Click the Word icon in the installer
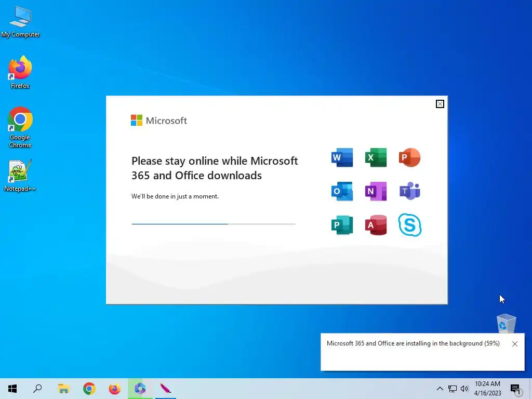Screen dimensions: 532x399 342,157
